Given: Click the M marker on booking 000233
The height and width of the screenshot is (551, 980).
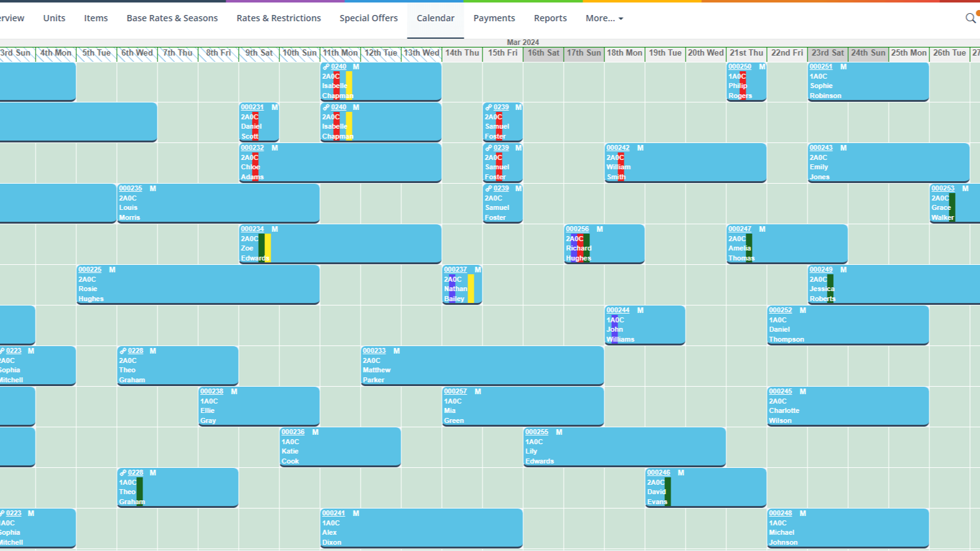Looking at the screenshot, I should 396,351.
